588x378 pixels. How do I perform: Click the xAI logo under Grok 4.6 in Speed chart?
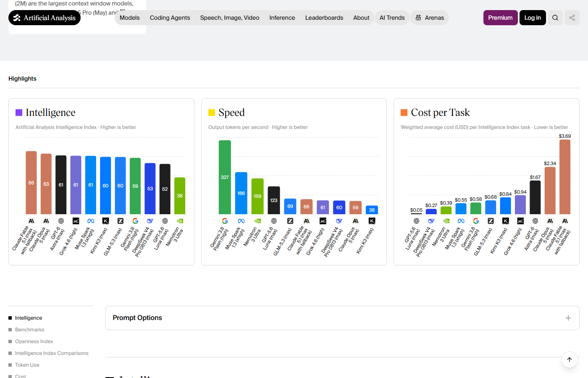pos(323,221)
